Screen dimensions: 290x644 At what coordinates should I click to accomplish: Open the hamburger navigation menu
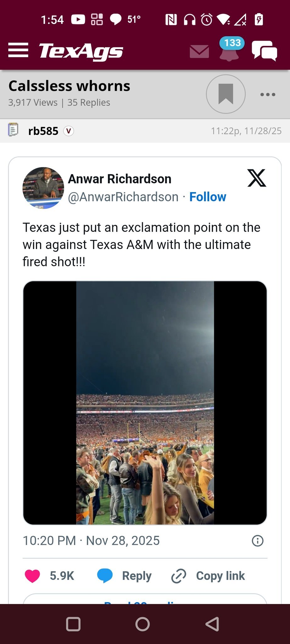click(x=18, y=50)
